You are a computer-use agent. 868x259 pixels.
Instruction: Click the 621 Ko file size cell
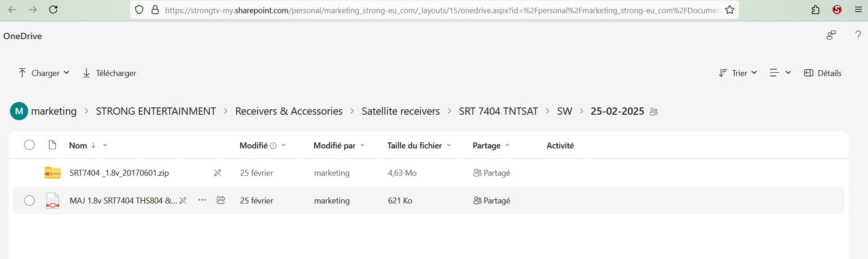400,200
